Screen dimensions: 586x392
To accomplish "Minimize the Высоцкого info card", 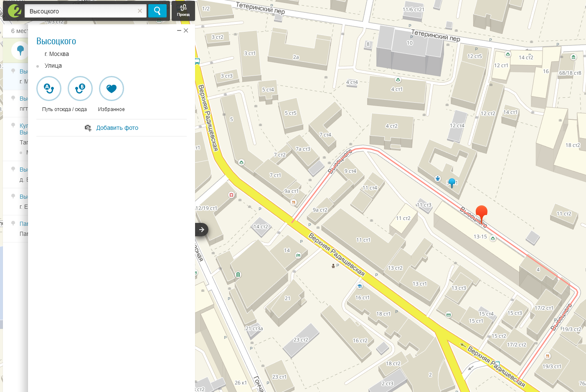I will tap(179, 30).
